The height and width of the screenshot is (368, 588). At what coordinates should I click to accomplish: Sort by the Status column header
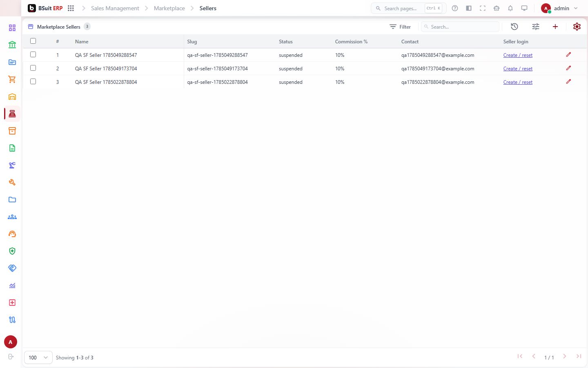point(286,42)
